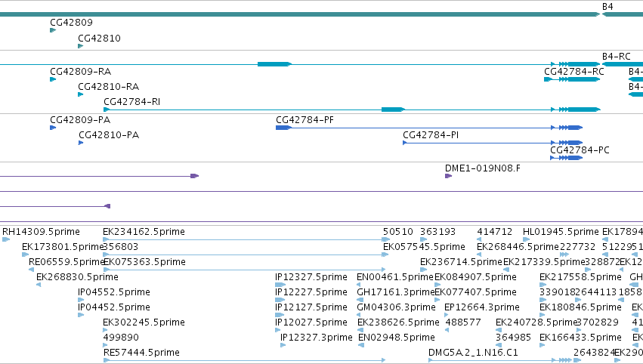
Task: Select CG42784-RI transcript's thick middle exon block
Action: 393,110
